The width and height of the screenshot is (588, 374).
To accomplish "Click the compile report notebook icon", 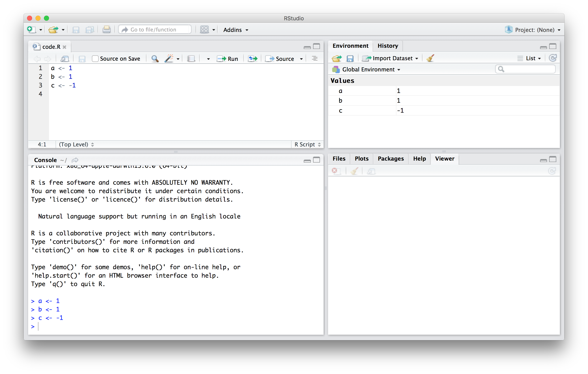I will click(x=191, y=59).
